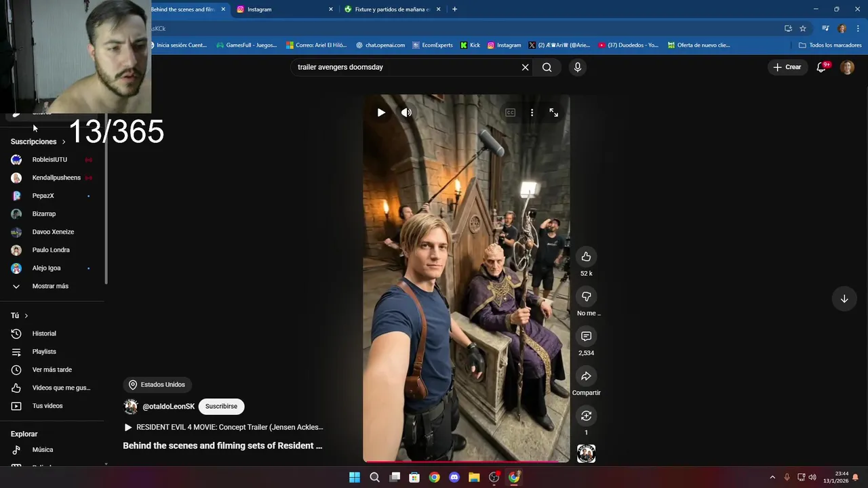Open Chrome media control button
868x488 pixels.
click(825, 28)
